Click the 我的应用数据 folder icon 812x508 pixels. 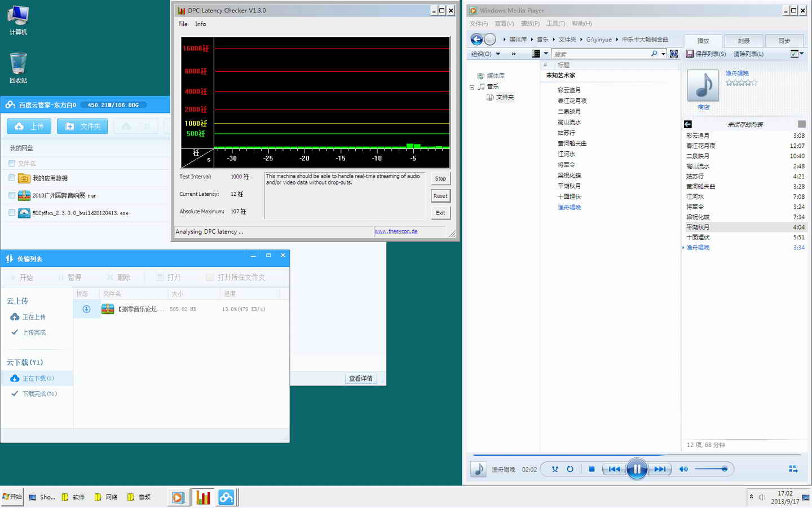click(24, 178)
